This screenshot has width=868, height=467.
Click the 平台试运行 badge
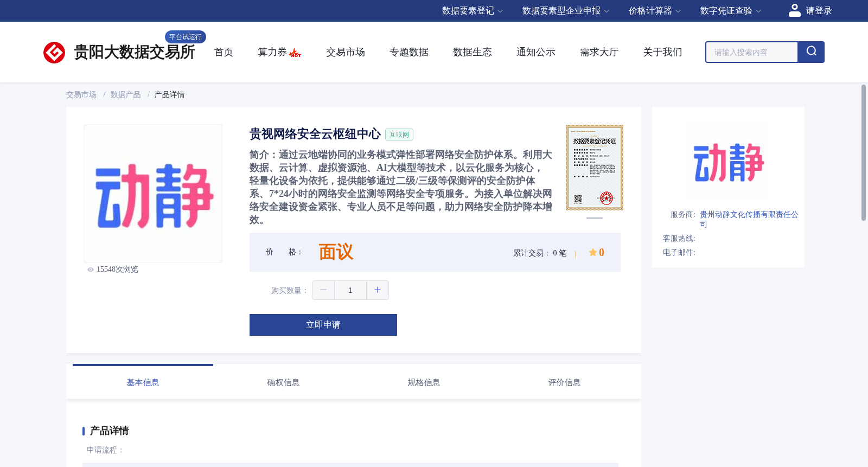(x=186, y=37)
